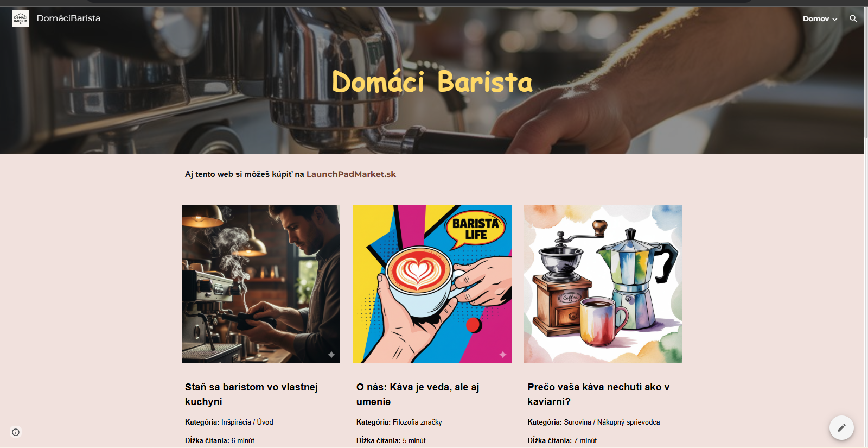Click the sparkle icon on pop-art image
Screen dimensions: 868x448
tap(502, 355)
